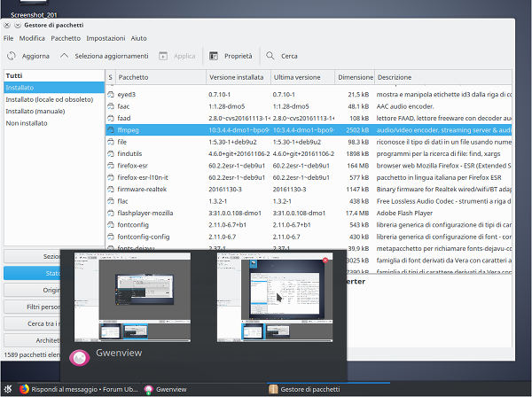The height and width of the screenshot is (397, 532).
Task: Click Seleziona aggiornamenti up-arrow icon
Action: coord(64,56)
